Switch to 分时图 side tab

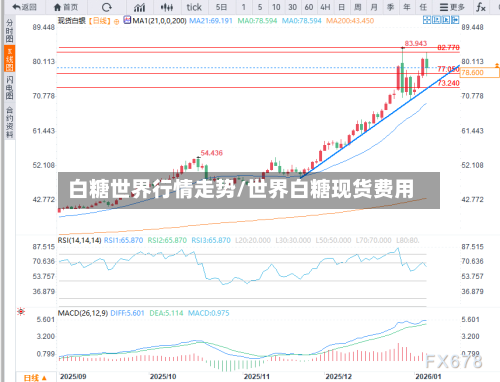(x=10, y=30)
